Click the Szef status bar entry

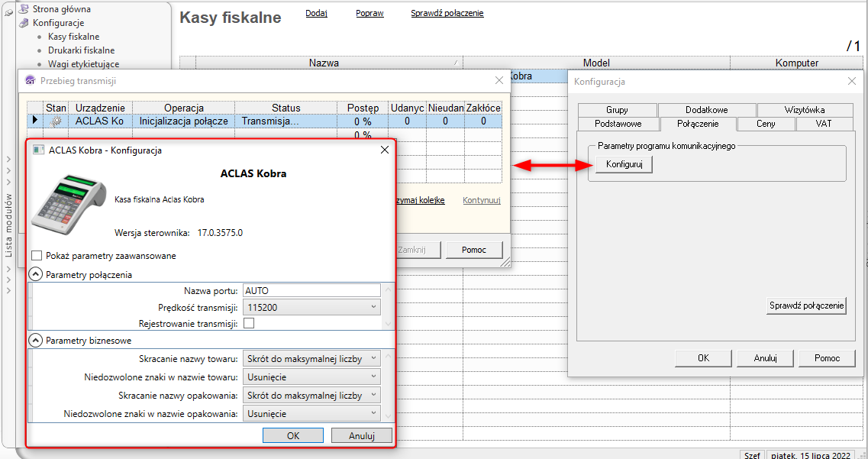point(752,455)
